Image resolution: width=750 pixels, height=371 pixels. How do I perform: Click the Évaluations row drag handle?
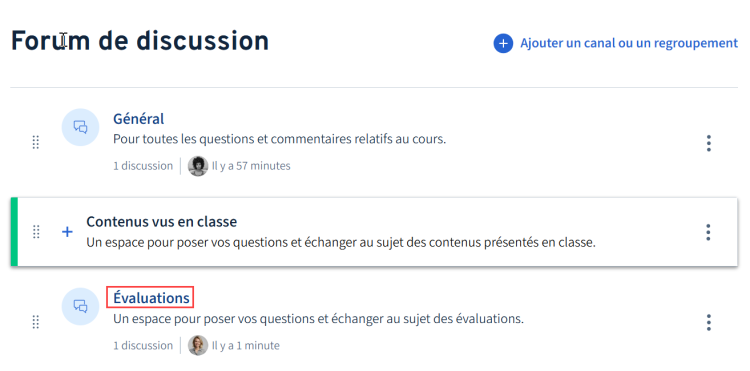pos(36,322)
